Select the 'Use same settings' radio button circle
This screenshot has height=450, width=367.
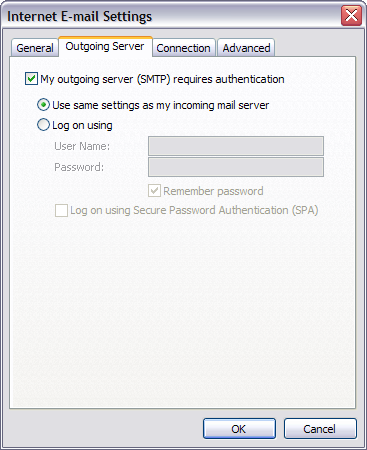(x=43, y=105)
